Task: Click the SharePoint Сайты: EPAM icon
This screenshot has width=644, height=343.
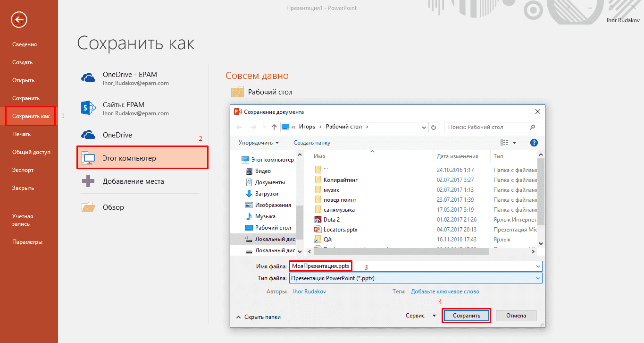Action: coord(89,108)
